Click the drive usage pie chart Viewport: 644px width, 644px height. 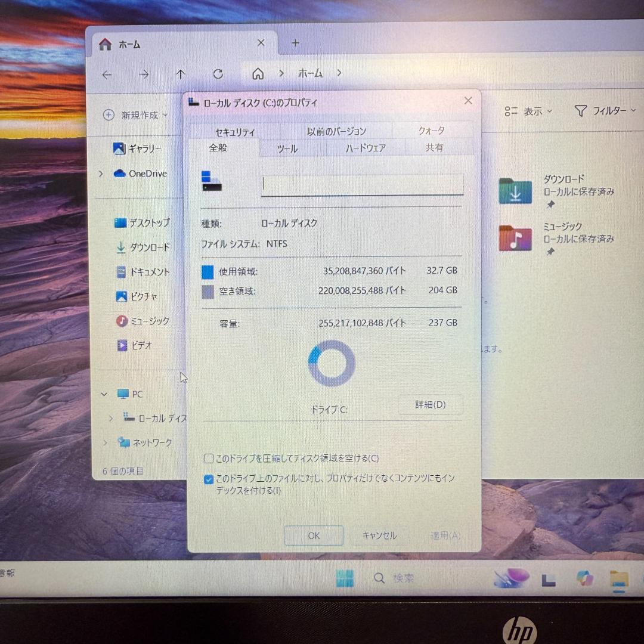point(331,361)
